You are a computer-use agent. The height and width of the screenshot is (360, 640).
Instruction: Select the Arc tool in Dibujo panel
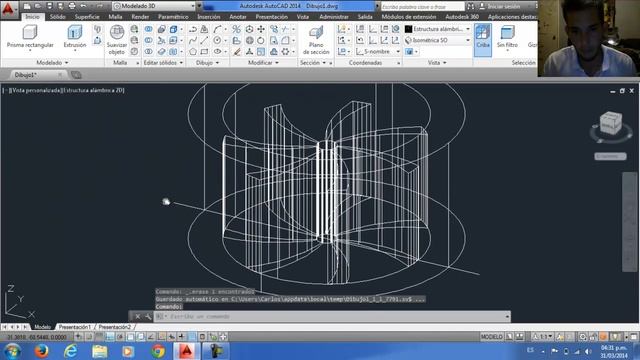coord(217,29)
